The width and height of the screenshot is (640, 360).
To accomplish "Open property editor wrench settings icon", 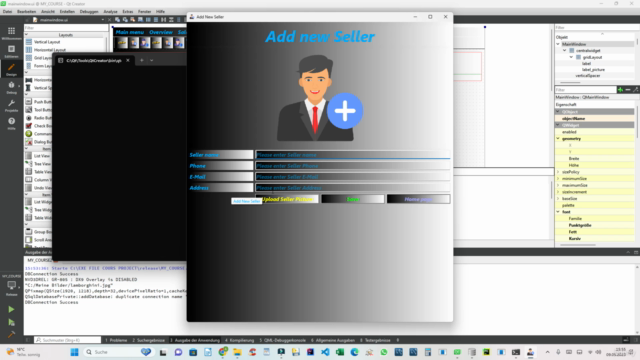I will 635,90.
